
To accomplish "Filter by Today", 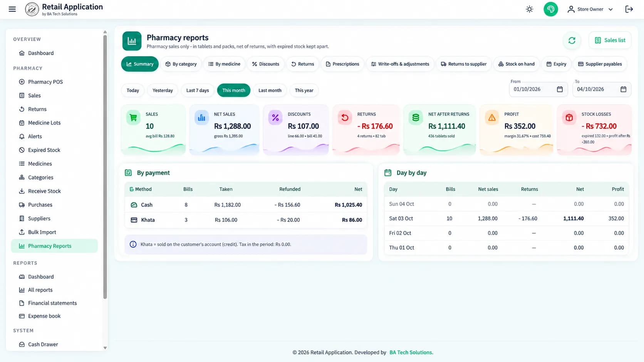I will (133, 90).
